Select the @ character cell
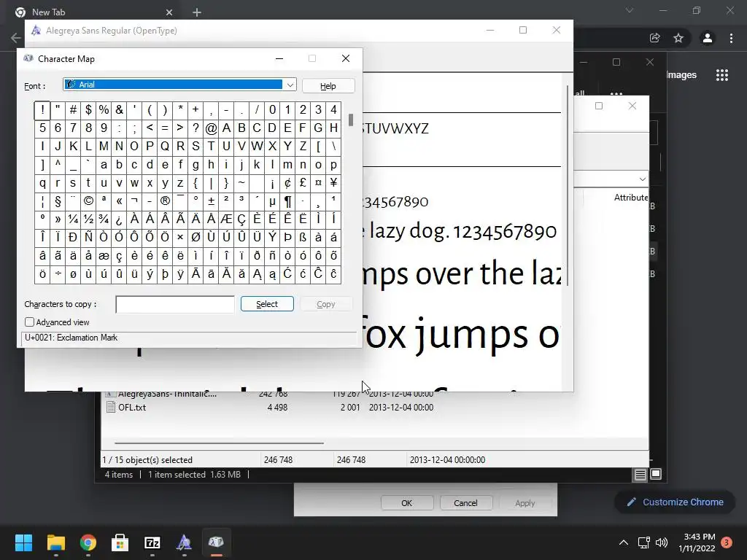This screenshot has height=560, width=747. pyautogui.click(x=211, y=128)
